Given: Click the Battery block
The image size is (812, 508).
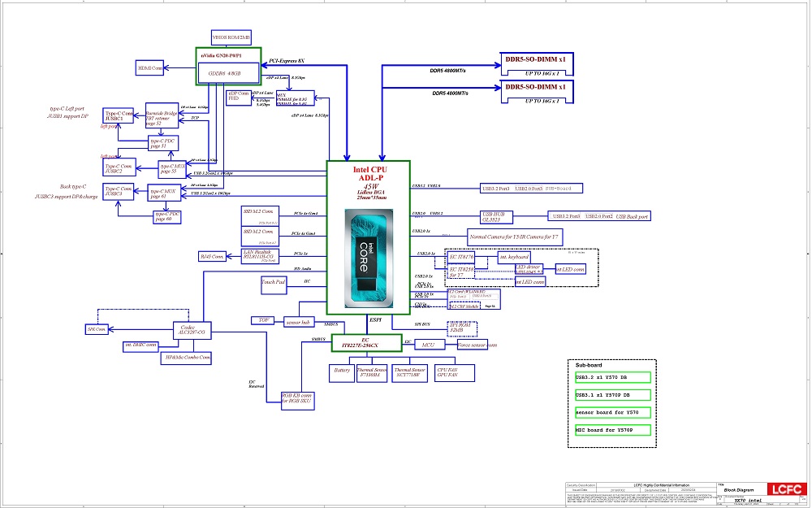Looking at the screenshot, I should [342, 373].
